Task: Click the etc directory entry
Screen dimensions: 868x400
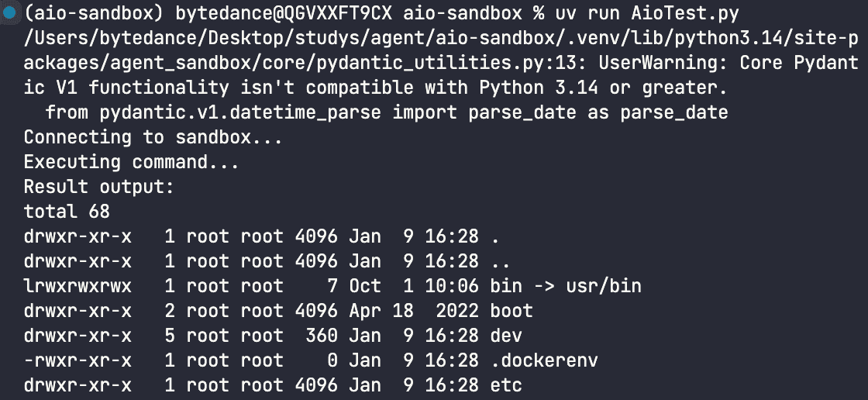Action: tap(507, 385)
